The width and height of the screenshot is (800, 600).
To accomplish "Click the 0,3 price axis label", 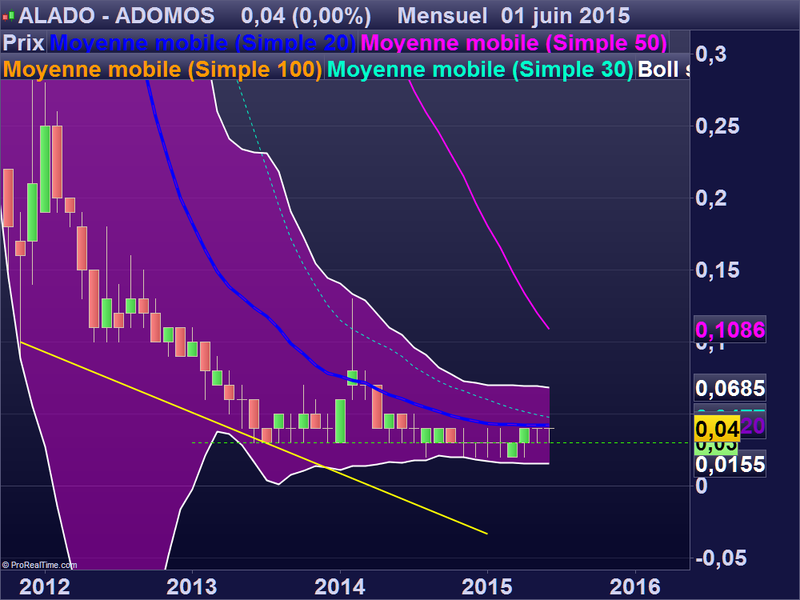I will coord(711,54).
